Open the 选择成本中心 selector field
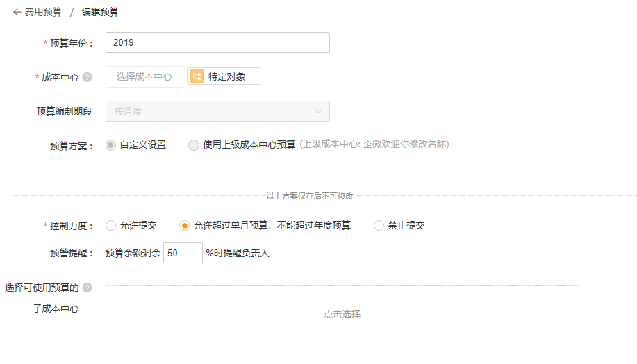 pyautogui.click(x=144, y=76)
